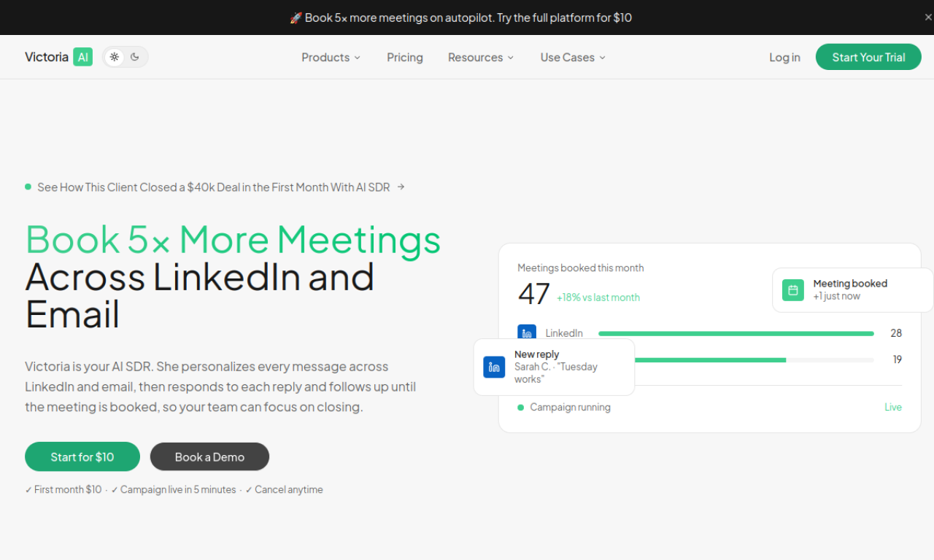
Task: Click the LinkedIn icon beside the 28 progress bar
Action: point(527,333)
